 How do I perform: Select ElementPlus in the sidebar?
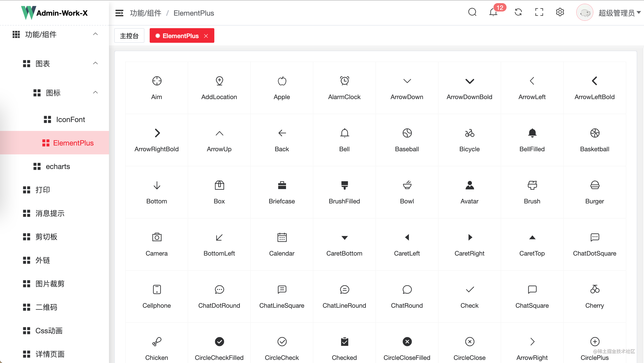coord(54,143)
